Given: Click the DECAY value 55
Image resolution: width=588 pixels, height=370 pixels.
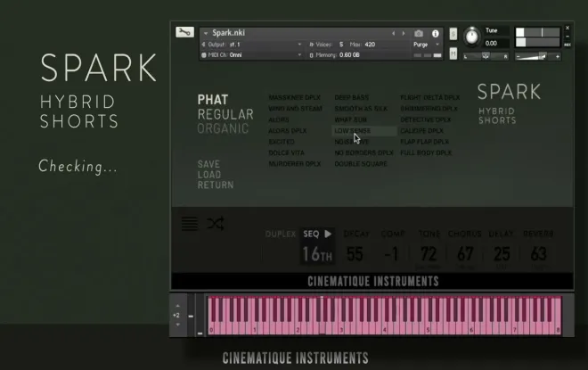Looking at the screenshot, I should pos(355,254).
